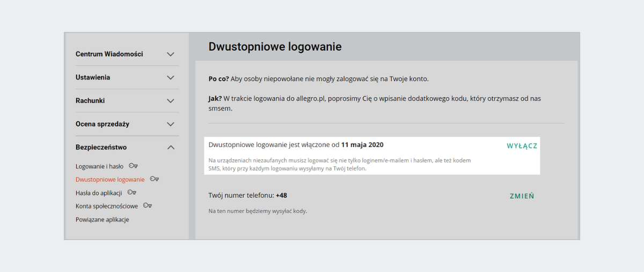This screenshot has width=644, height=272.
Task: Click key icon beside Dwustopniowe logowanie
Action: (155, 179)
